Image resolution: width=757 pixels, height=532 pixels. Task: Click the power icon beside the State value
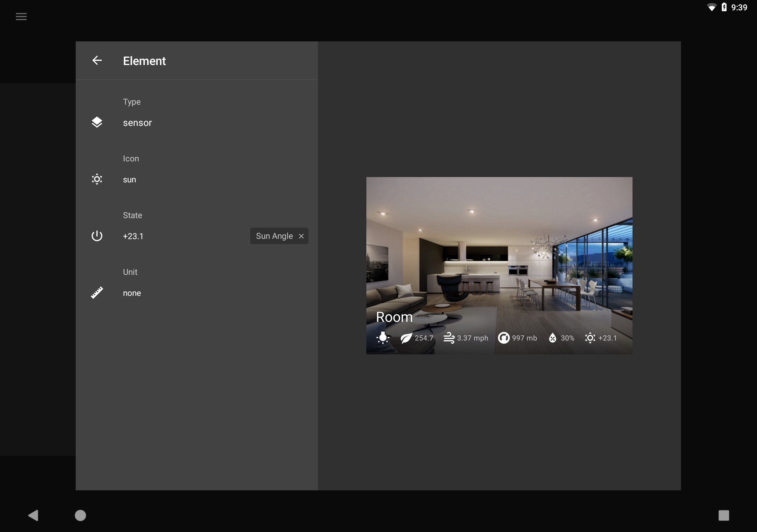point(97,236)
